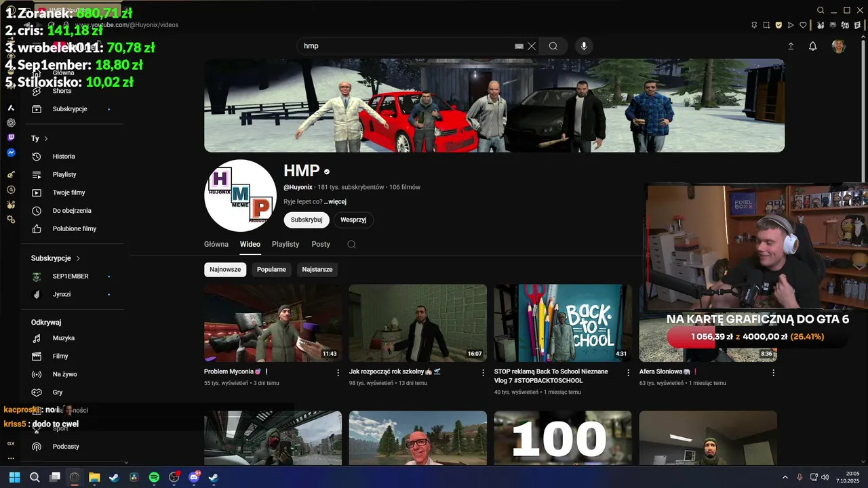
Task: Open the YouTube account avatar menu
Action: tap(839, 46)
